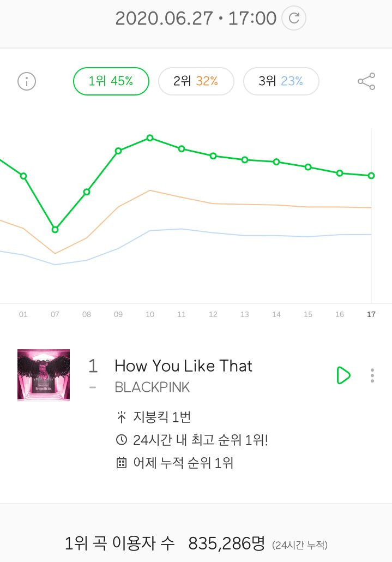392x562 pixels.
Task: Select the 17 o'clock latest data point
Action: pos(371,176)
